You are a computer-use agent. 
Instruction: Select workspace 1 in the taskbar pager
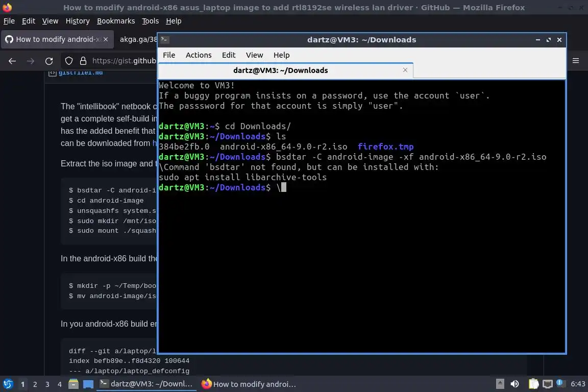pos(22,384)
